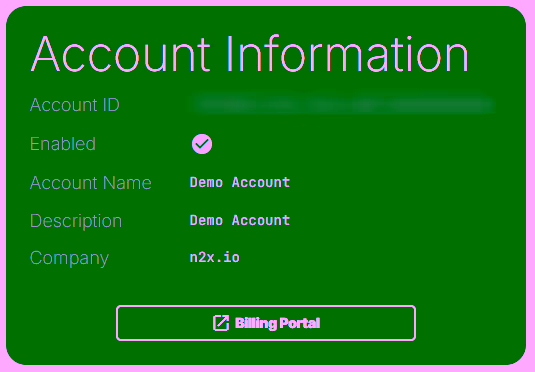Click the Company label
Viewport: 535px width, 372px height.
pos(69,258)
